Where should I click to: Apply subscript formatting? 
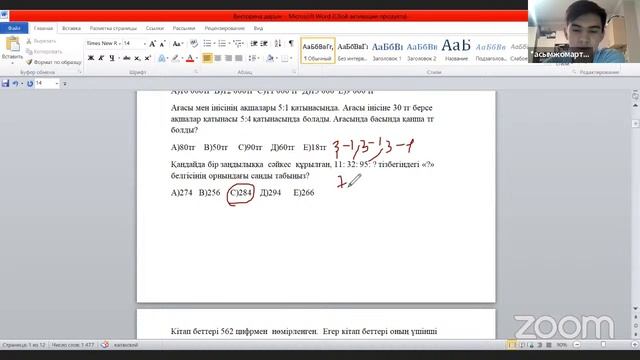pyautogui.click(x=138, y=58)
